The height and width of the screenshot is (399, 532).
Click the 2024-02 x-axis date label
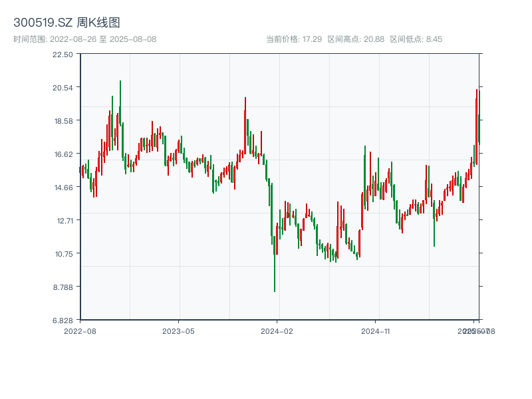click(x=277, y=331)
